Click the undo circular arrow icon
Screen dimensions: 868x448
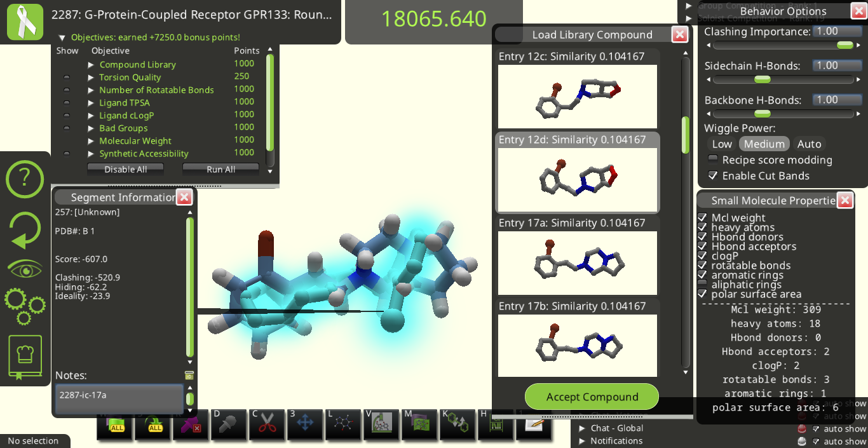(x=25, y=230)
